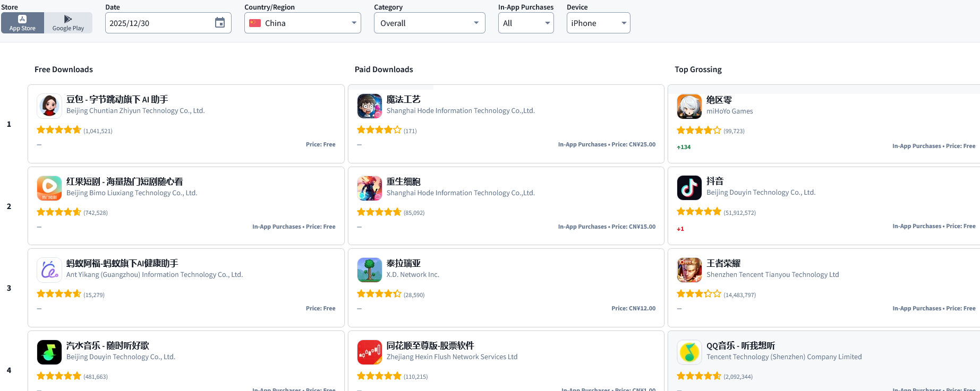Open the 魔法工艺 title link
The image size is (980, 391).
tap(404, 99)
